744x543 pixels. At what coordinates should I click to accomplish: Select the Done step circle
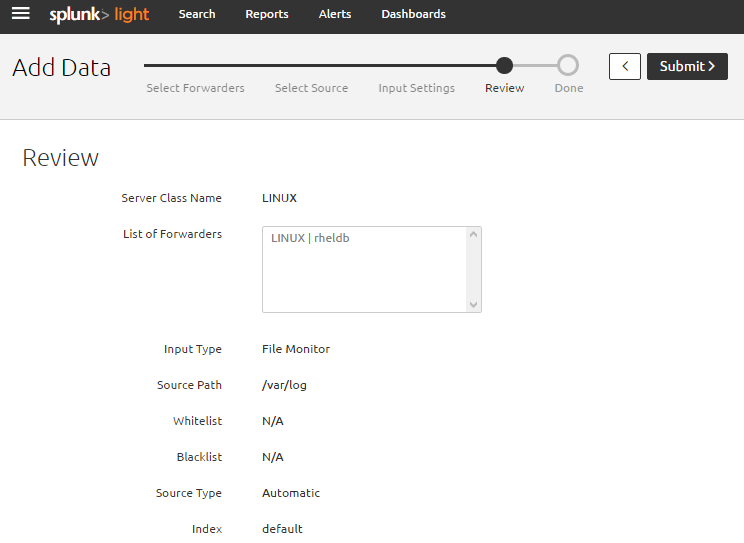(x=568, y=66)
